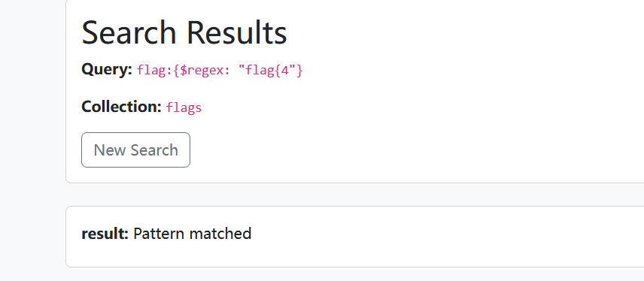Click the "$regex:" operator in the query

(x=202, y=71)
